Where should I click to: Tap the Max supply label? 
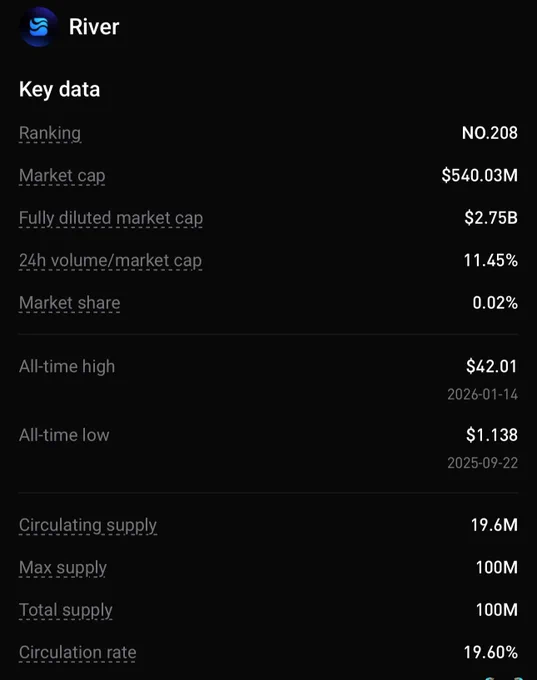click(63, 568)
